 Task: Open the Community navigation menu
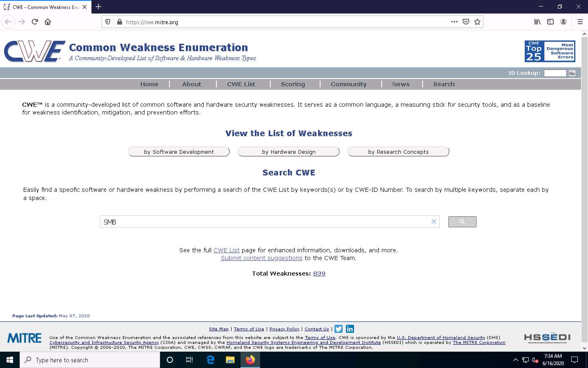click(x=349, y=84)
